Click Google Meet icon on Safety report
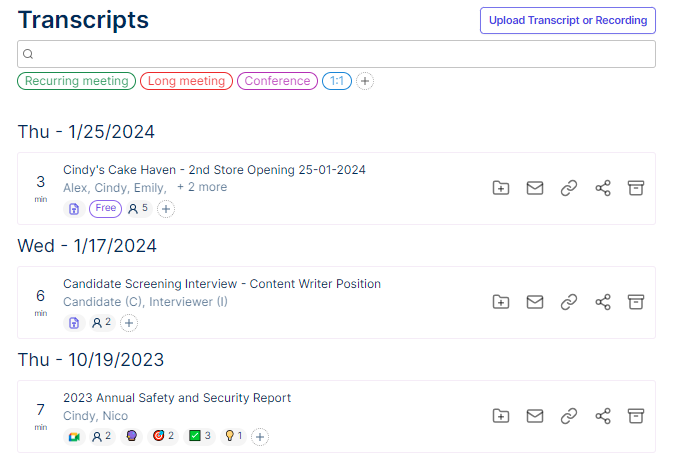Screen dimensions: 699x460 [73, 436]
